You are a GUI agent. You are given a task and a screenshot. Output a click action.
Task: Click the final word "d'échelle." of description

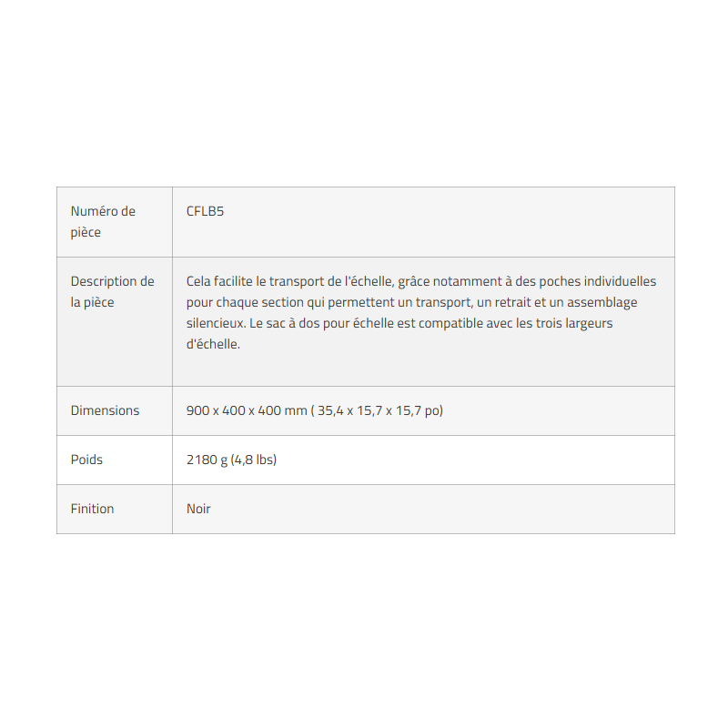pos(213,344)
